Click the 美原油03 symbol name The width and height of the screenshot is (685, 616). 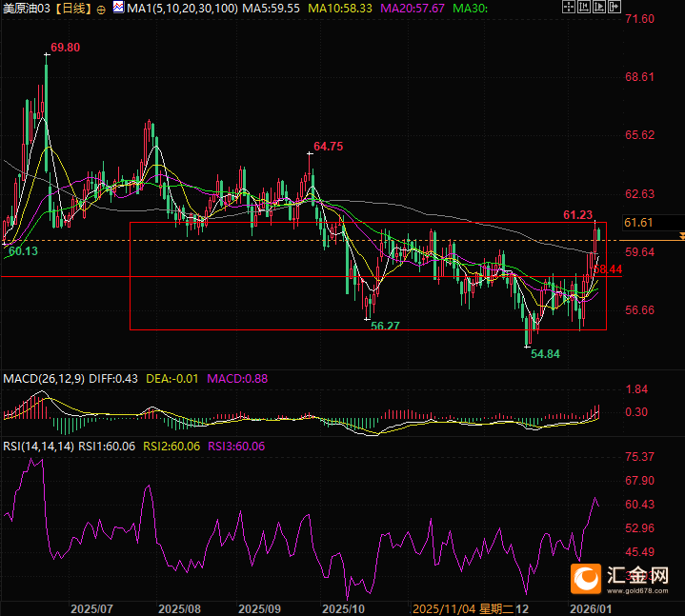click(25, 9)
